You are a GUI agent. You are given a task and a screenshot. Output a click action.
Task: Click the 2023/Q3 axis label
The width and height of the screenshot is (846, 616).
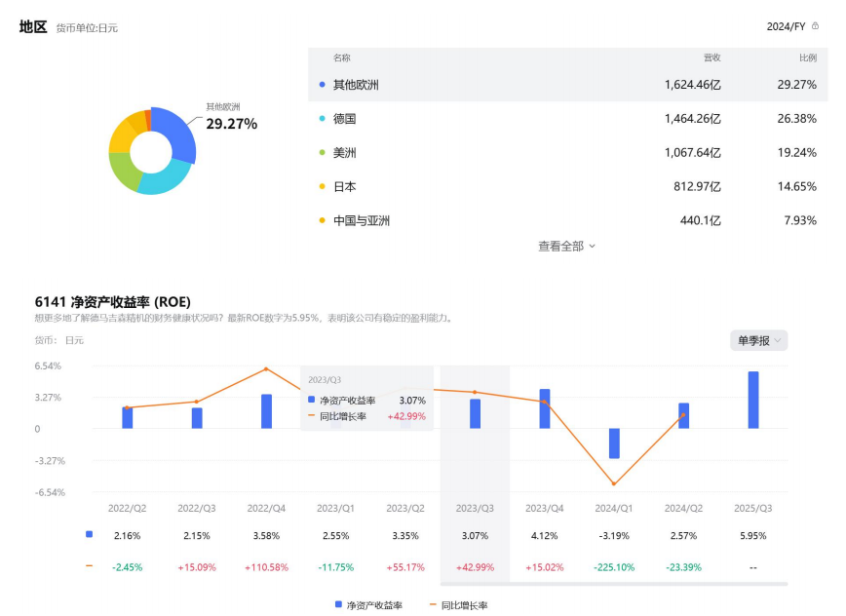[475, 508]
